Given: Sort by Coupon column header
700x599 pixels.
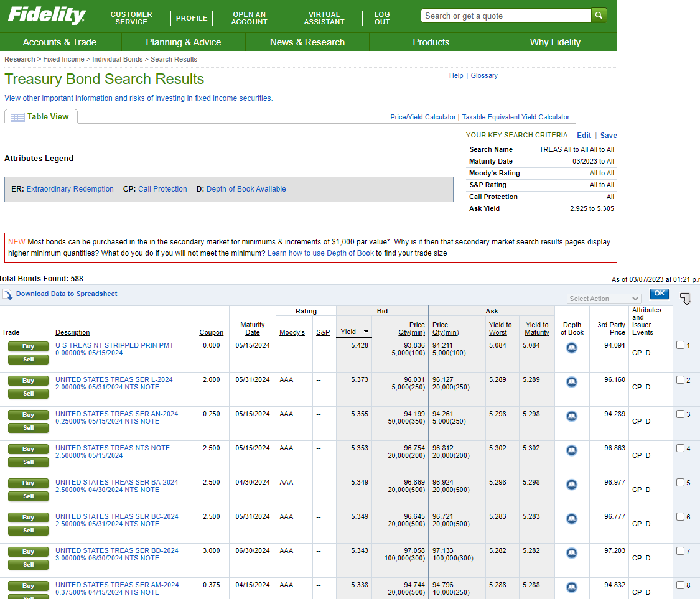Looking at the screenshot, I should [x=211, y=333].
